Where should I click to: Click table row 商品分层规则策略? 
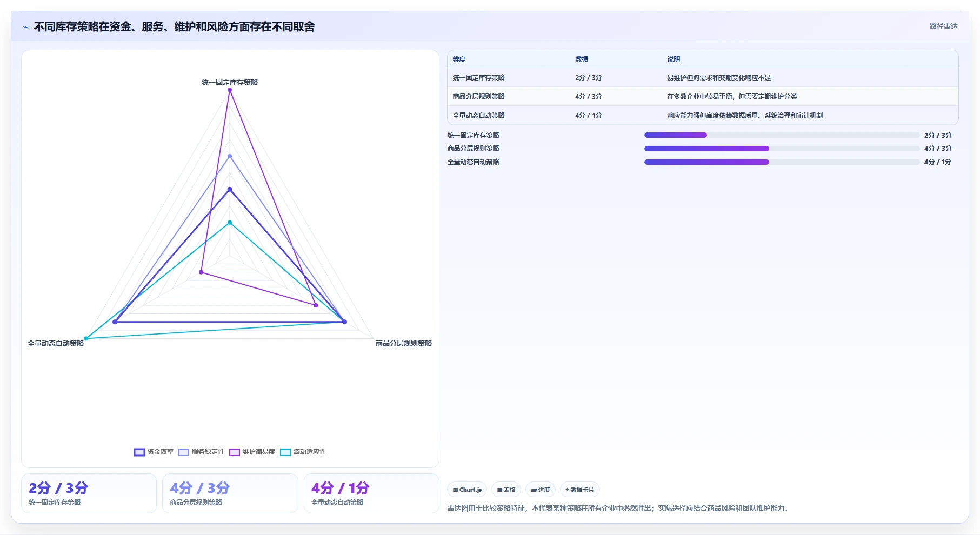pos(703,97)
